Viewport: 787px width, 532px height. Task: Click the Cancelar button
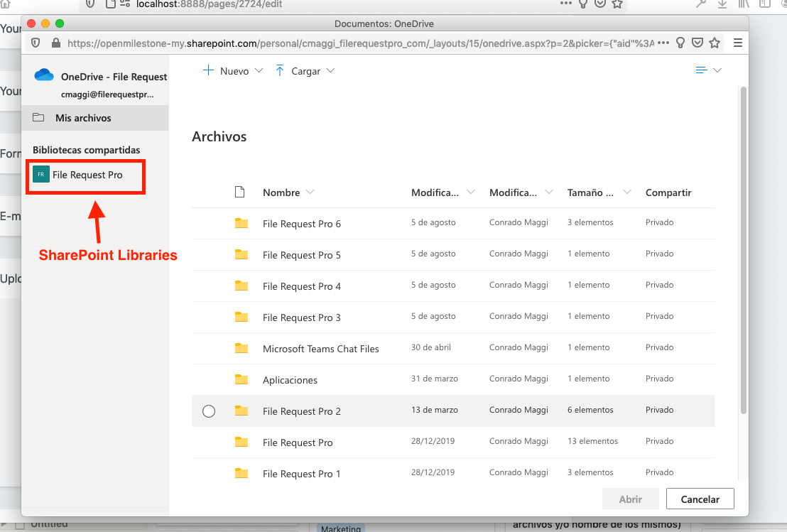pyautogui.click(x=700, y=499)
